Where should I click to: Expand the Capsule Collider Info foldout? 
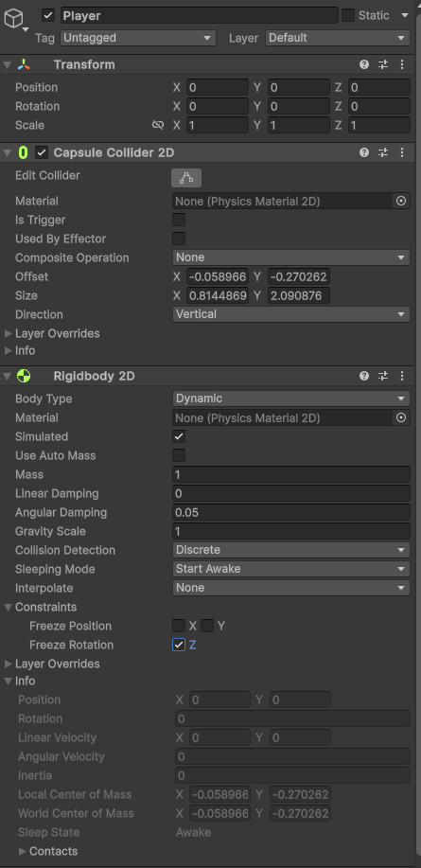tap(8, 350)
